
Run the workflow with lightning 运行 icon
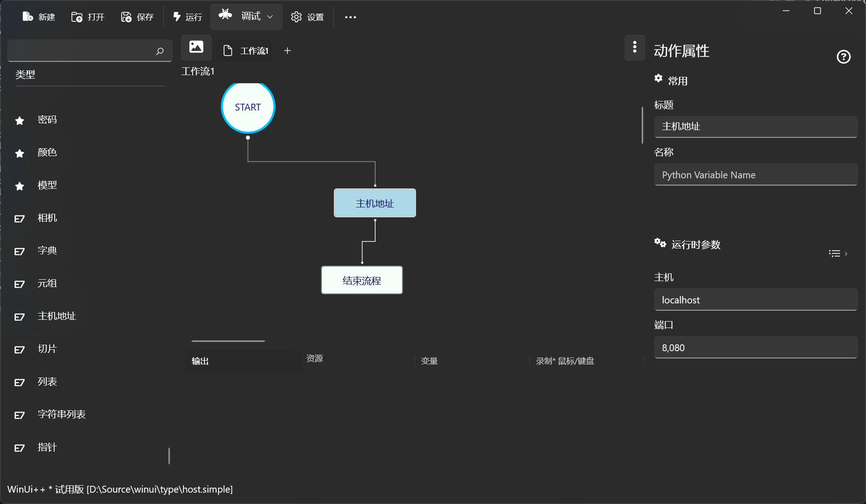pyautogui.click(x=177, y=17)
